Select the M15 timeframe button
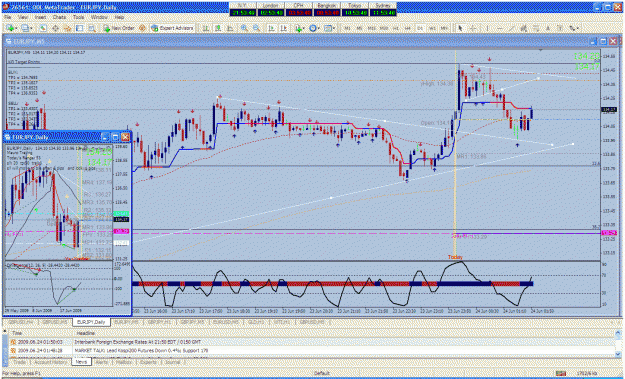This screenshot has width=625, height=379. pos(371,28)
